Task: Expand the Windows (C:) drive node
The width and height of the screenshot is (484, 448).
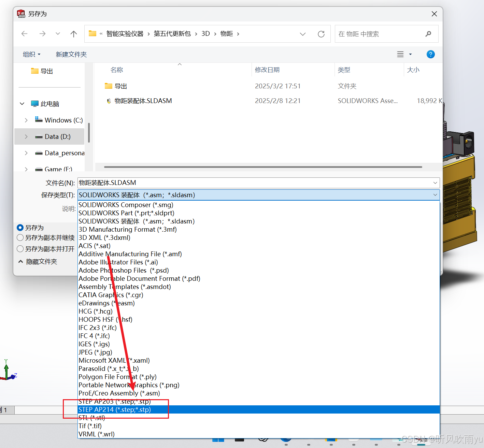Action: [26, 120]
